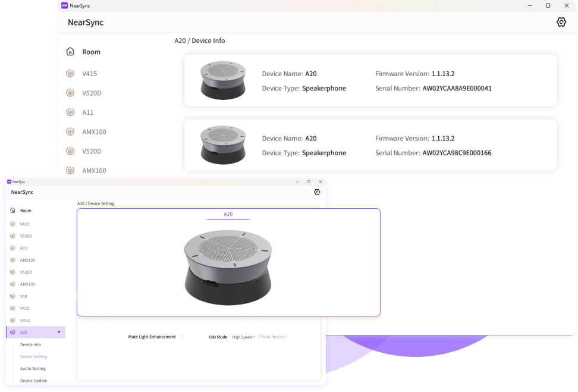Click speakerphone thumbnail for serial ending 000041

click(223, 80)
